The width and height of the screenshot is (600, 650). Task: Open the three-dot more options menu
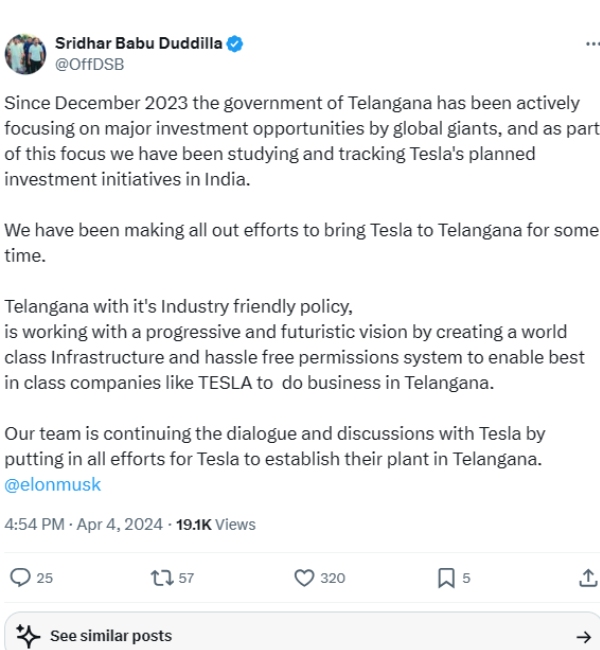click(x=592, y=45)
